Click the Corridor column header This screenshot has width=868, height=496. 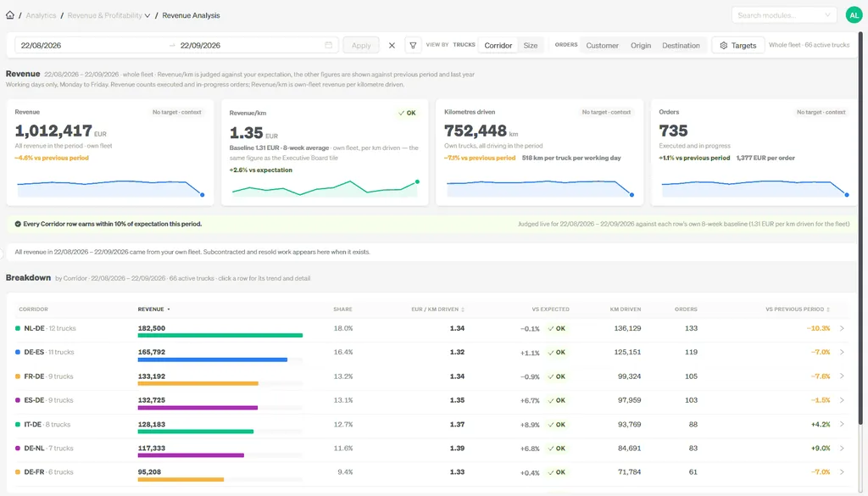click(33, 309)
